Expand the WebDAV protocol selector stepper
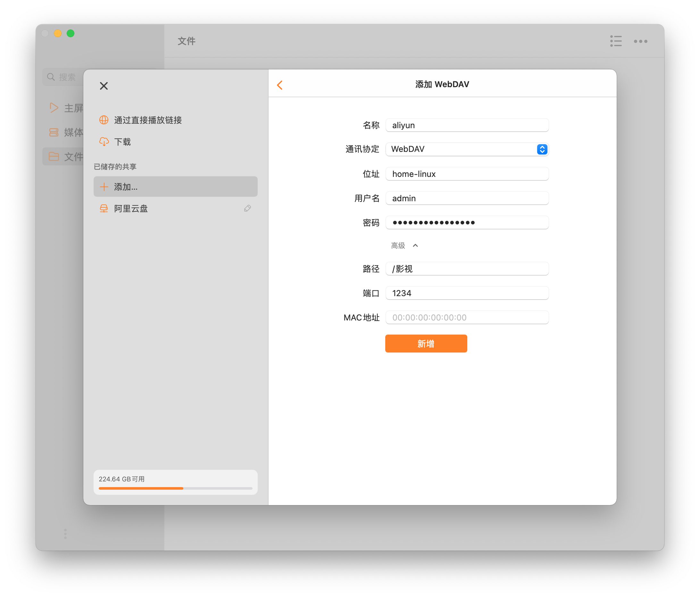The width and height of the screenshot is (700, 598). tap(541, 149)
